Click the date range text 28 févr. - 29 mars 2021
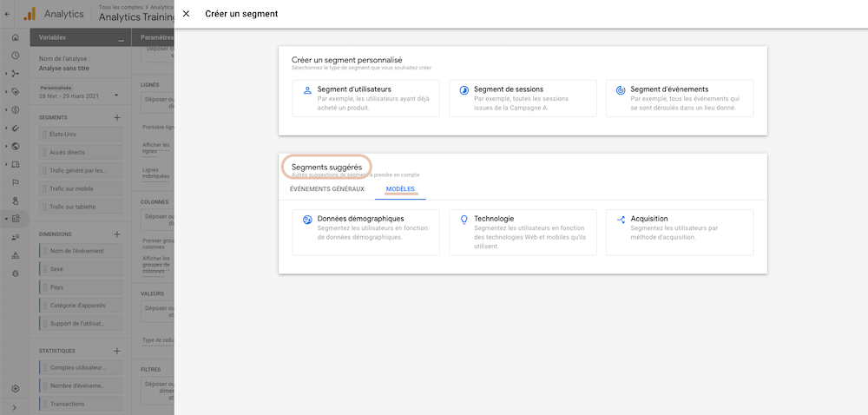This screenshot has height=415, width=868. [x=69, y=96]
